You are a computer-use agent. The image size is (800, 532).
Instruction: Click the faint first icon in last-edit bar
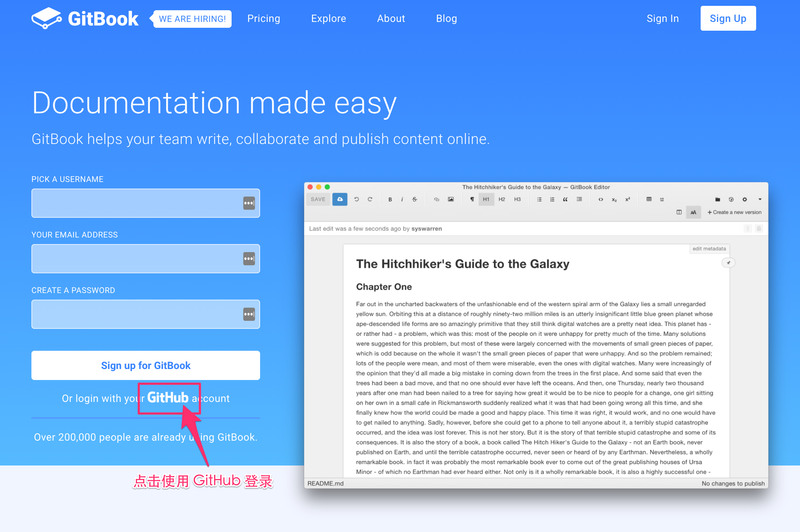[x=748, y=229]
